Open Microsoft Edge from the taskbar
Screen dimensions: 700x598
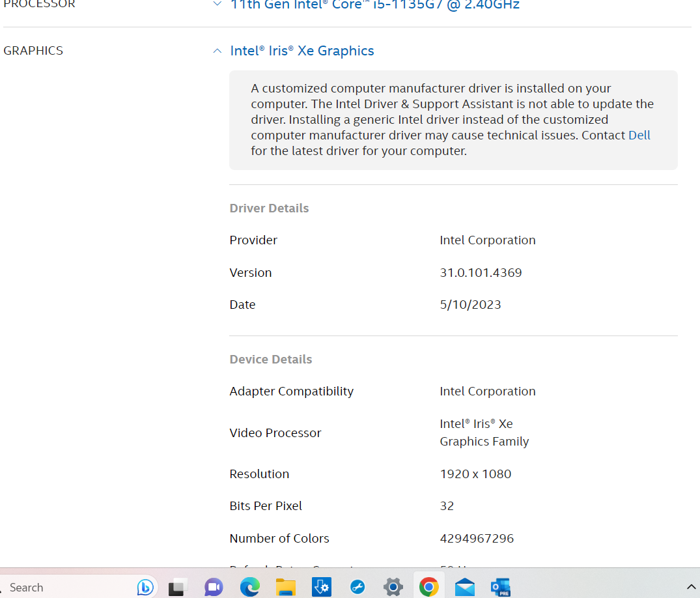(250, 587)
